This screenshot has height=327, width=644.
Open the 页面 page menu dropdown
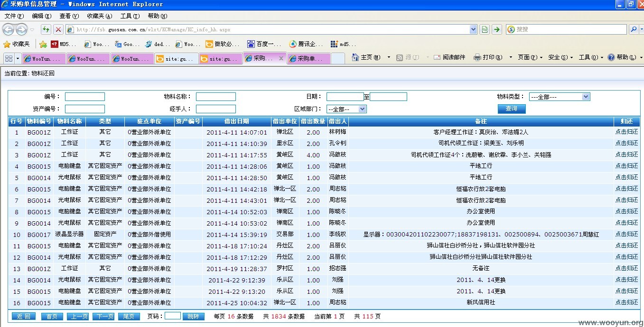tap(530, 57)
